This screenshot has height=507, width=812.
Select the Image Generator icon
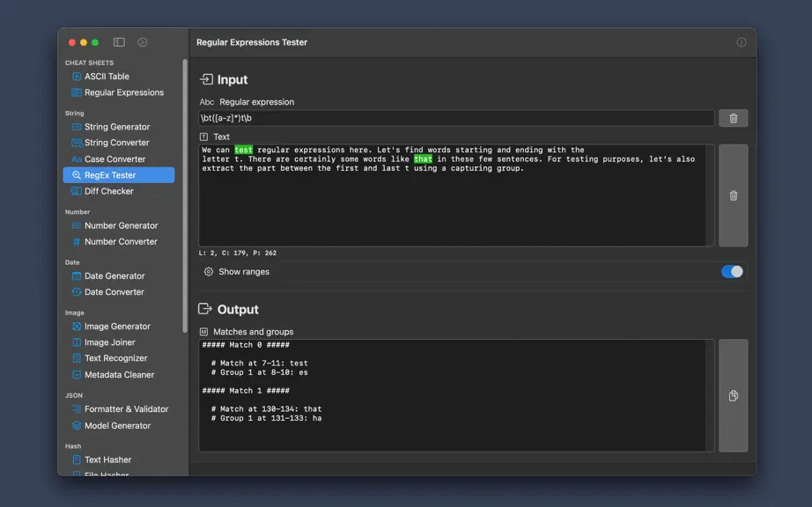coord(76,327)
